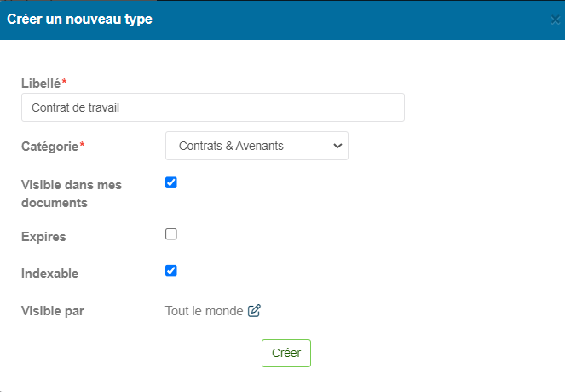
Task: Click the 'Catégorie' field label
Action: tap(49, 147)
